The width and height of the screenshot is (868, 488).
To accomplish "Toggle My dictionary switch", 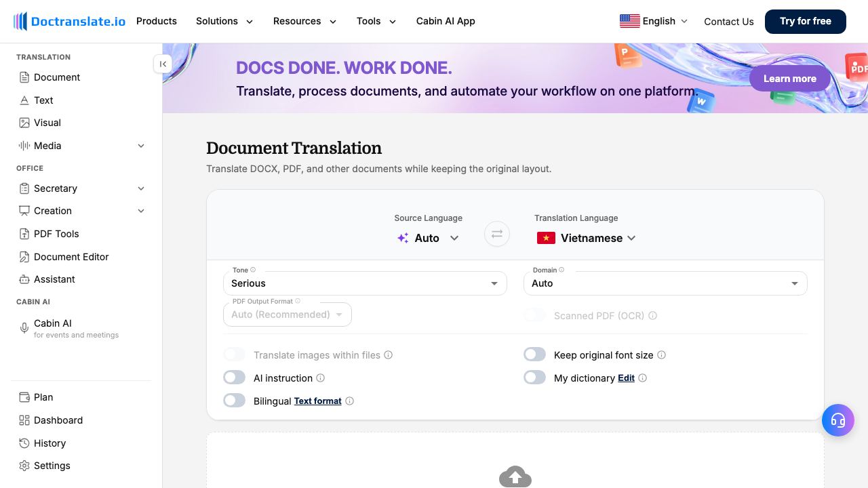I will tap(535, 378).
